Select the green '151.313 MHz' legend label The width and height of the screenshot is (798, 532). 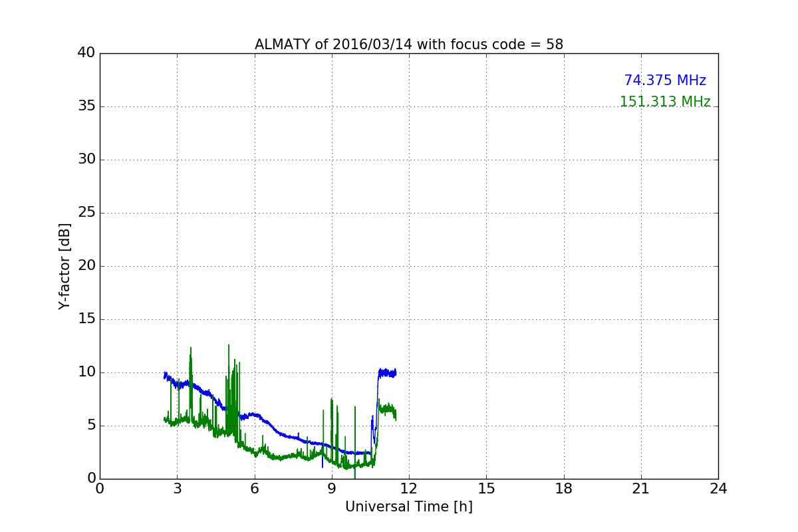coord(665,102)
